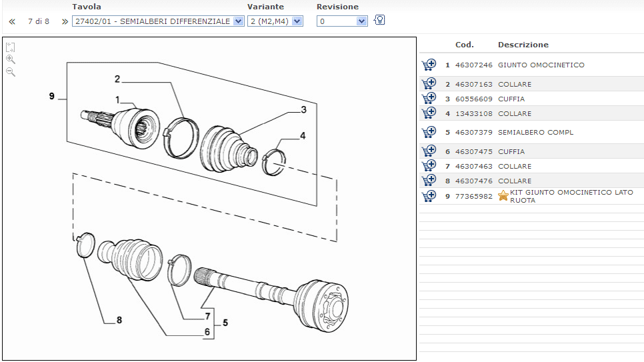Click the '7 di 8' page indicator
The height and width of the screenshot is (362, 644).
tap(39, 21)
